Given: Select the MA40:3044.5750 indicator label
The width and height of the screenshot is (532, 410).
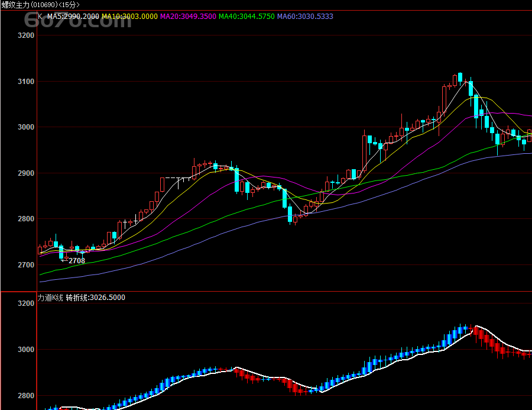Looking at the screenshot, I should pos(246,17).
